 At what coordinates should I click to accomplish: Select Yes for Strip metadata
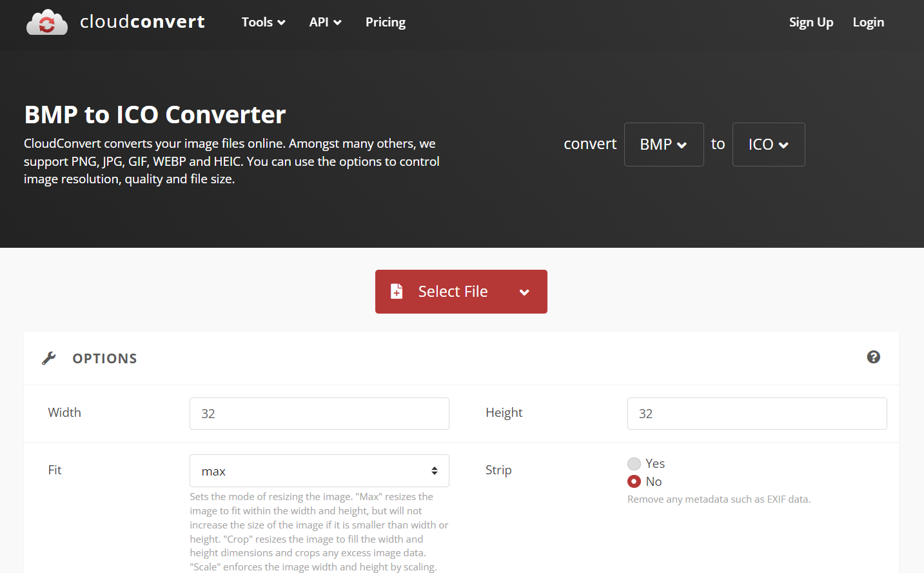click(x=634, y=464)
